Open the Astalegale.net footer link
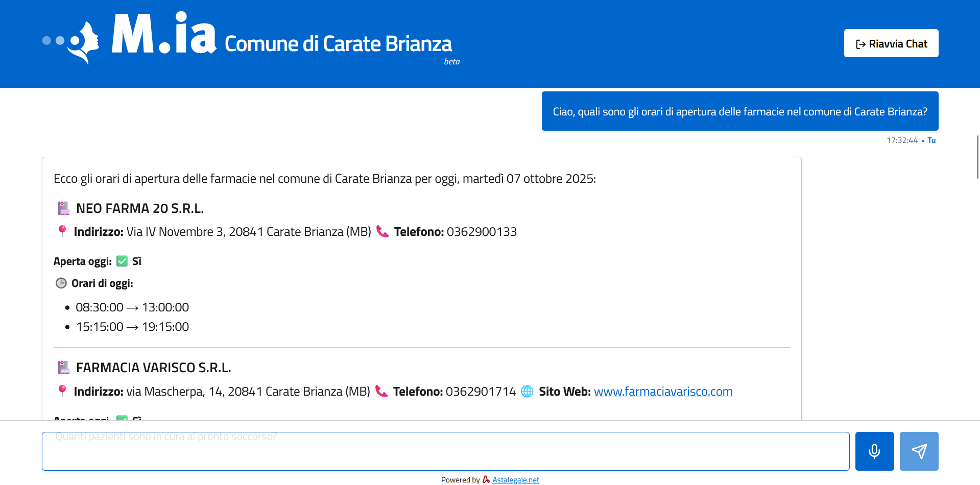 point(515,480)
